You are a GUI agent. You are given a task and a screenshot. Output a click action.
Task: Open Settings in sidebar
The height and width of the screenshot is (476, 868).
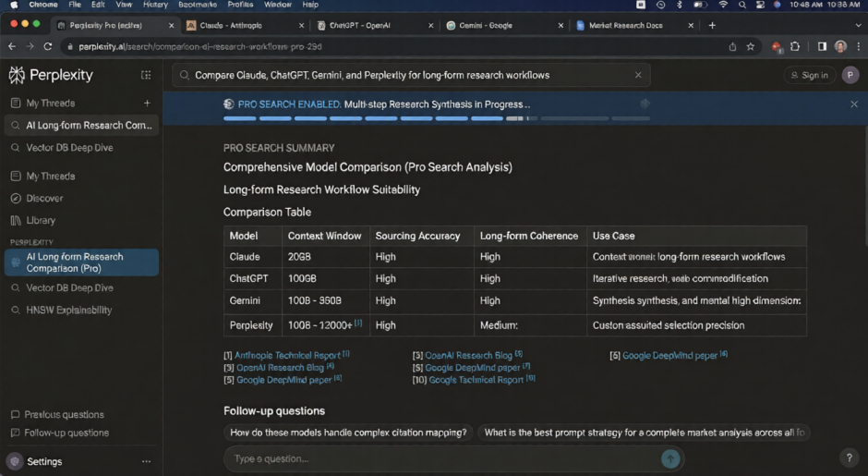(44, 461)
